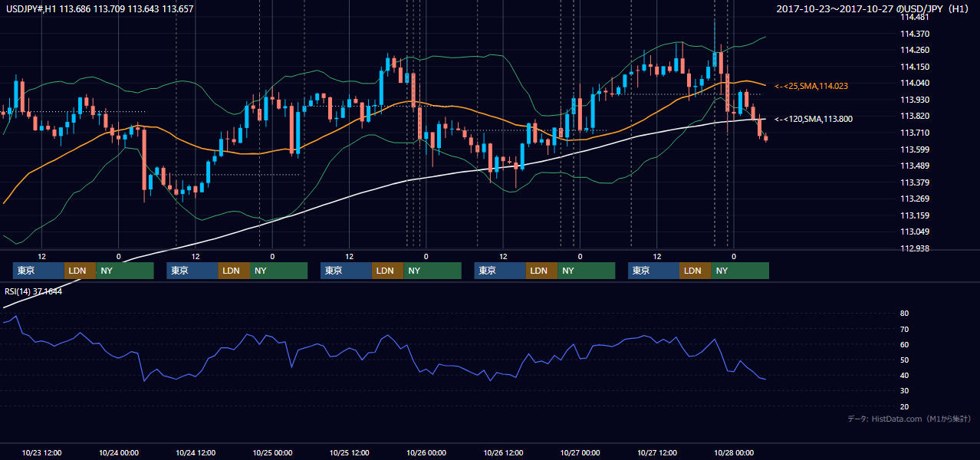The height and width of the screenshot is (460, 980).
Task: Click the first LDN session block
Action: [80, 271]
